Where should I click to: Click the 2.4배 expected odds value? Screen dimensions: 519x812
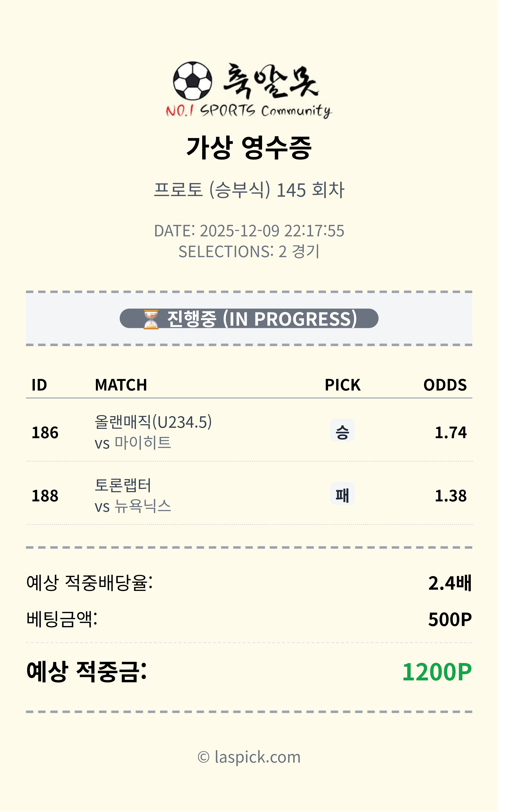coord(450,583)
